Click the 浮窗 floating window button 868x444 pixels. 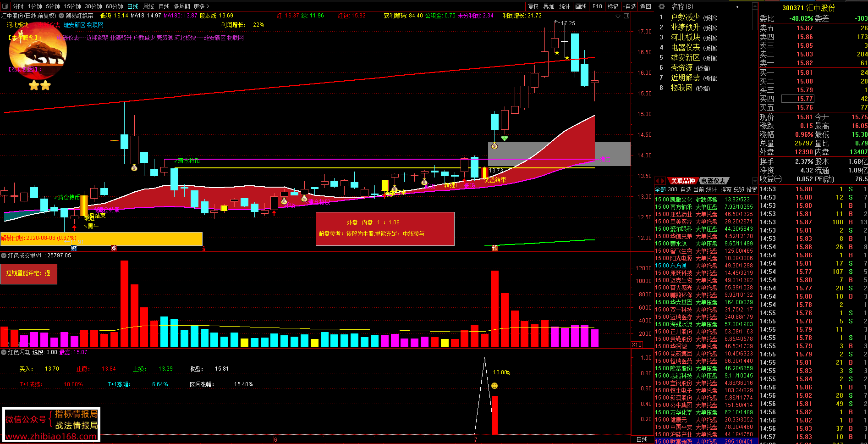point(726,189)
